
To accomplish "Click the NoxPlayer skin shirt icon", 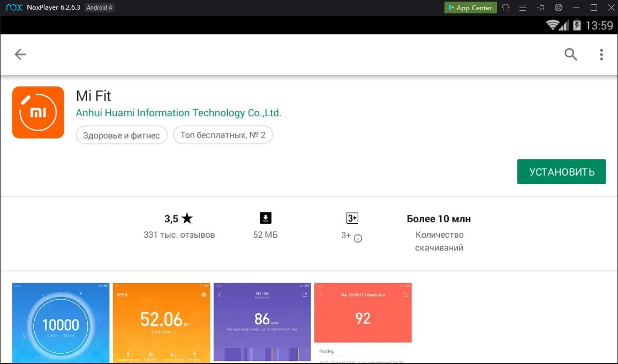I will 506,7.
